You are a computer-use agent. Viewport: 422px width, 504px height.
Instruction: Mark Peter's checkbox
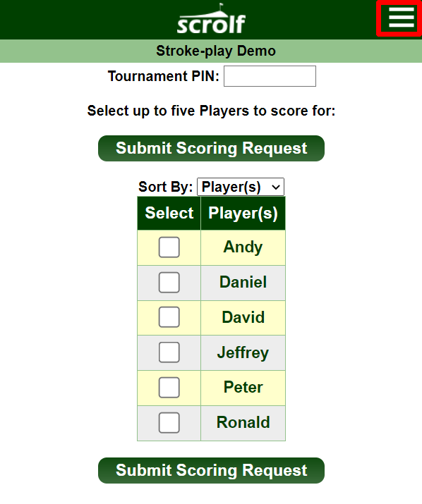pyautogui.click(x=169, y=387)
